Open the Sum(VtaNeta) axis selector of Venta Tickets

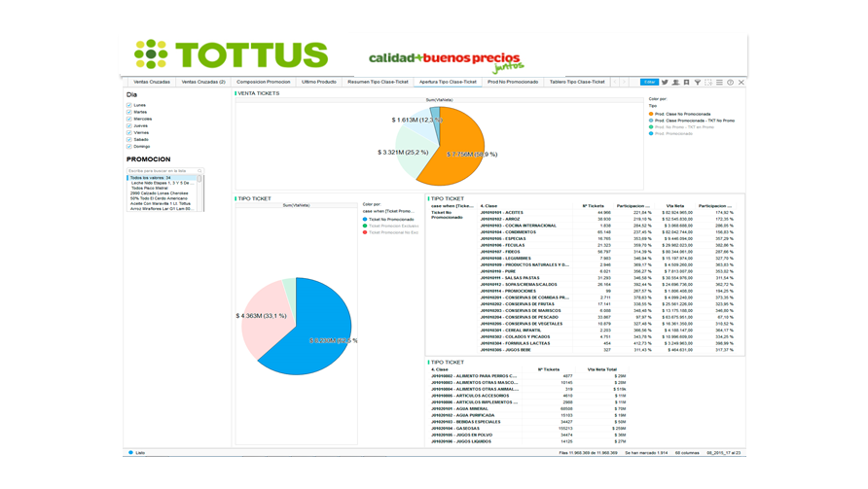[439, 100]
